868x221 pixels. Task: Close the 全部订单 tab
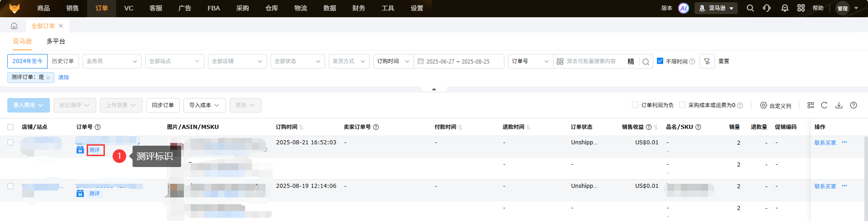coord(61,26)
